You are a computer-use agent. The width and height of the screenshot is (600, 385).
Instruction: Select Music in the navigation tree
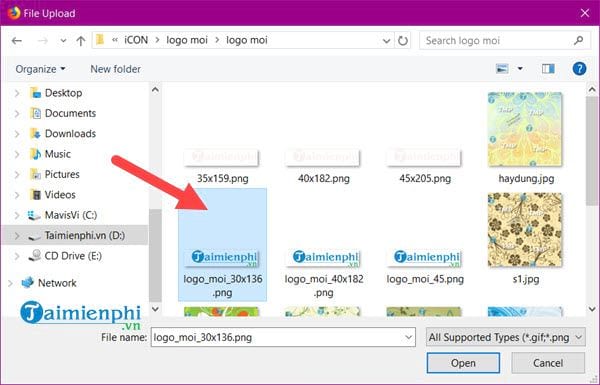coord(58,154)
